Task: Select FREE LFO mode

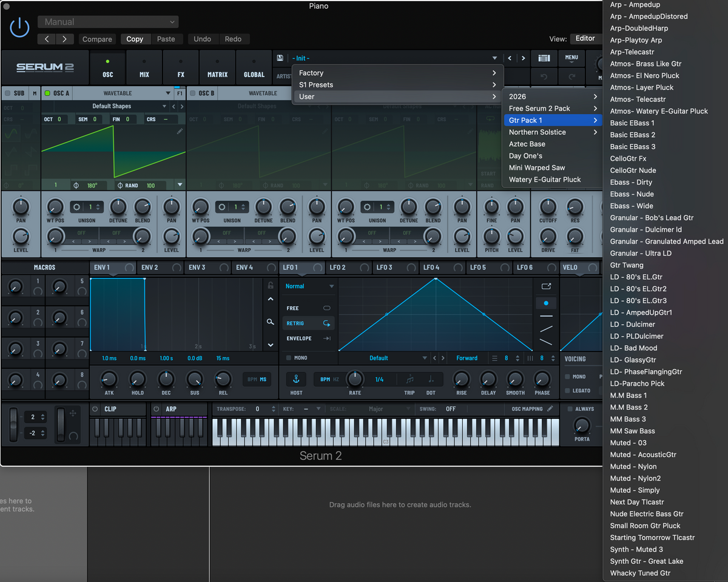Action: click(x=309, y=308)
